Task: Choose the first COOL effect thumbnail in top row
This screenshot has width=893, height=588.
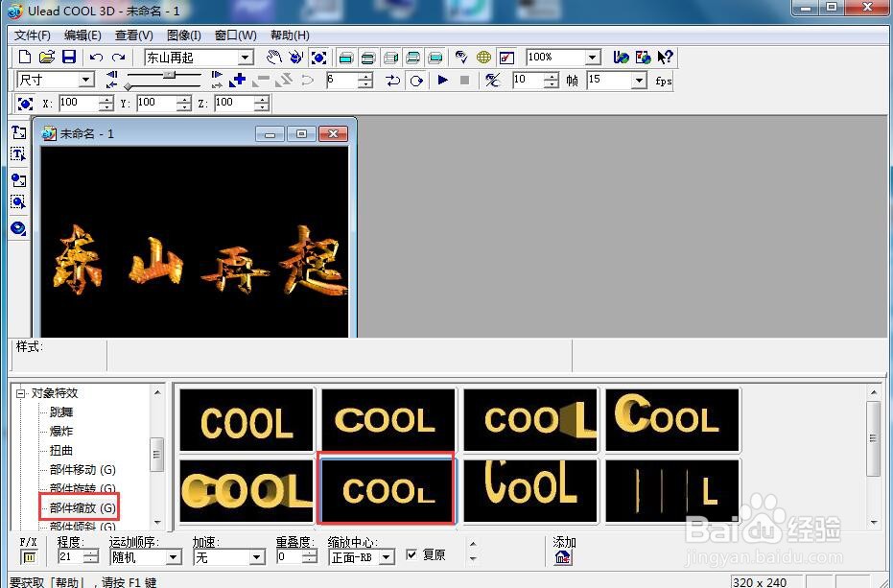Action: (247, 420)
